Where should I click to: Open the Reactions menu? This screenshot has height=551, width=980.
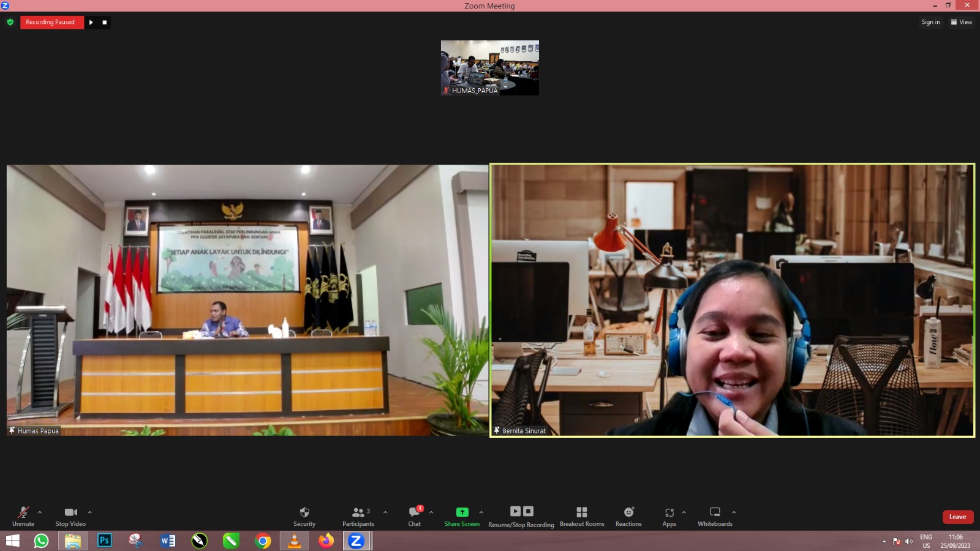628,512
